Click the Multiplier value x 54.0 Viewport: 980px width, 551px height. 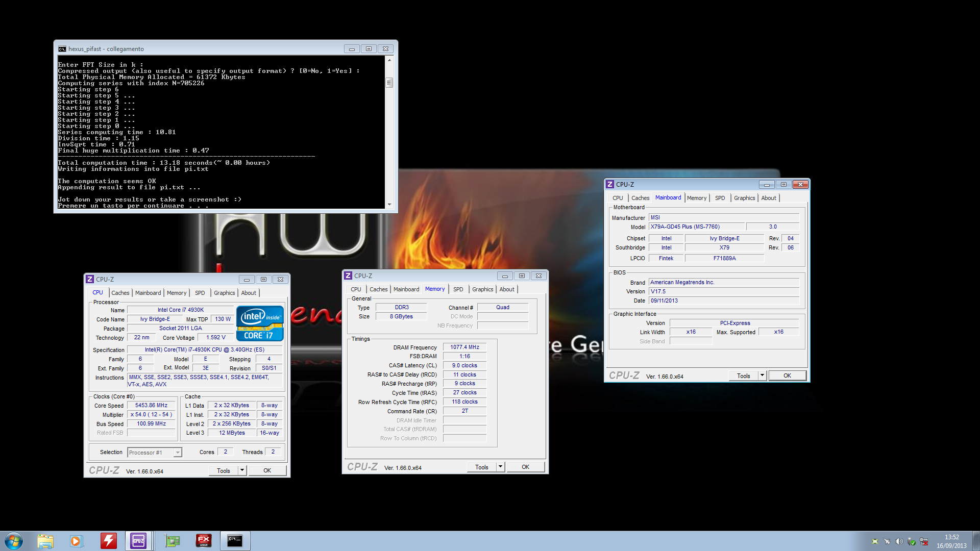(x=151, y=414)
